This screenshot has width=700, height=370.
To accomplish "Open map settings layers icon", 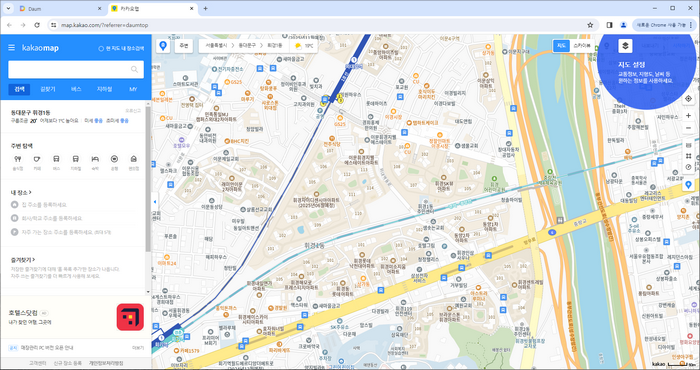I will click(x=625, y=46).
